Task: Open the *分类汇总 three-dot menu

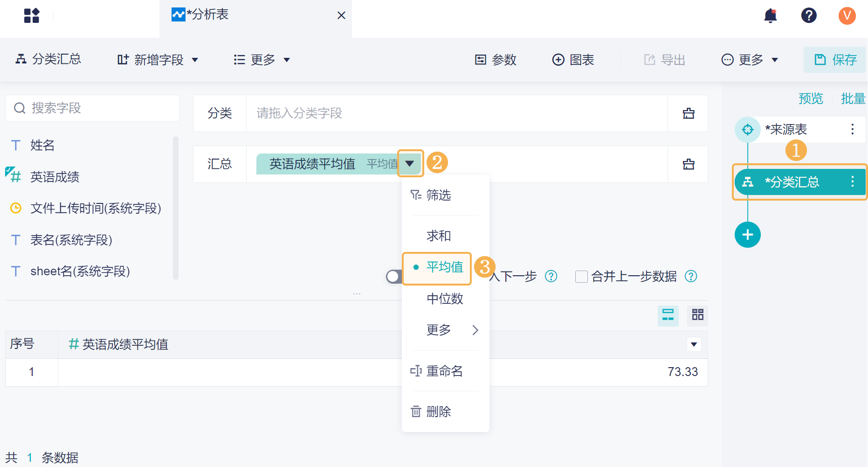Action: 852,182
